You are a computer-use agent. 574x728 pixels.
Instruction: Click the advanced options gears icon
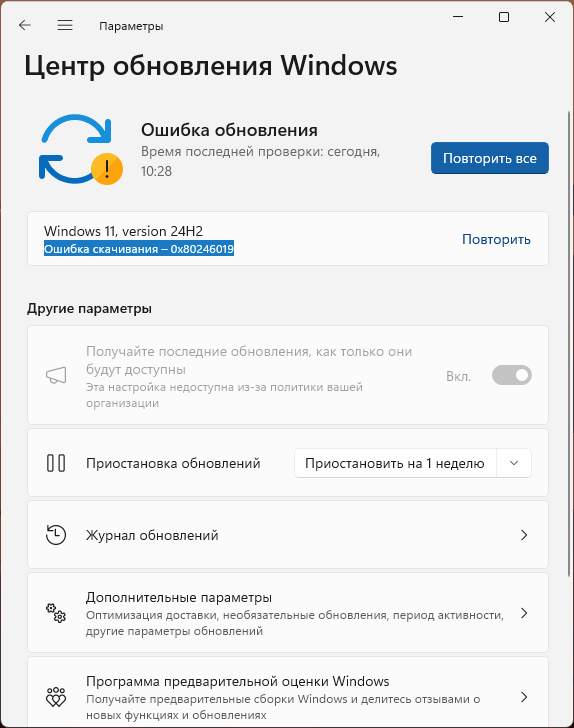click(56, 613)
